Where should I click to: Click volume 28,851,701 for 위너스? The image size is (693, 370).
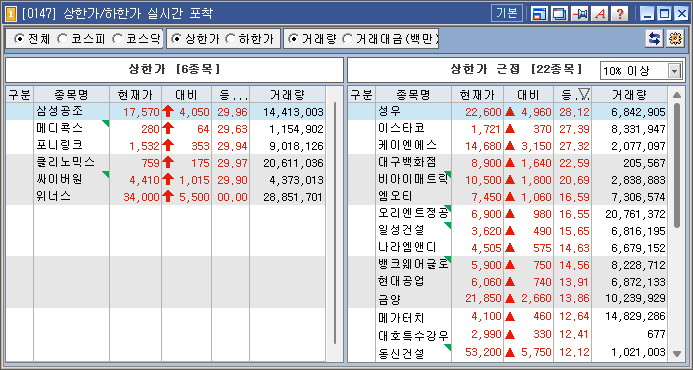tap(293, 197)
